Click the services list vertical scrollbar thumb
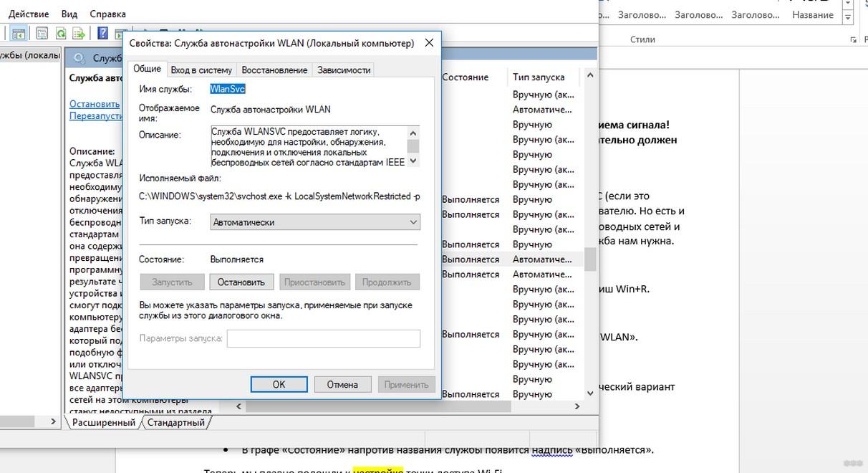This screenshot has height=473, width=868. click(x=590, y=259)
